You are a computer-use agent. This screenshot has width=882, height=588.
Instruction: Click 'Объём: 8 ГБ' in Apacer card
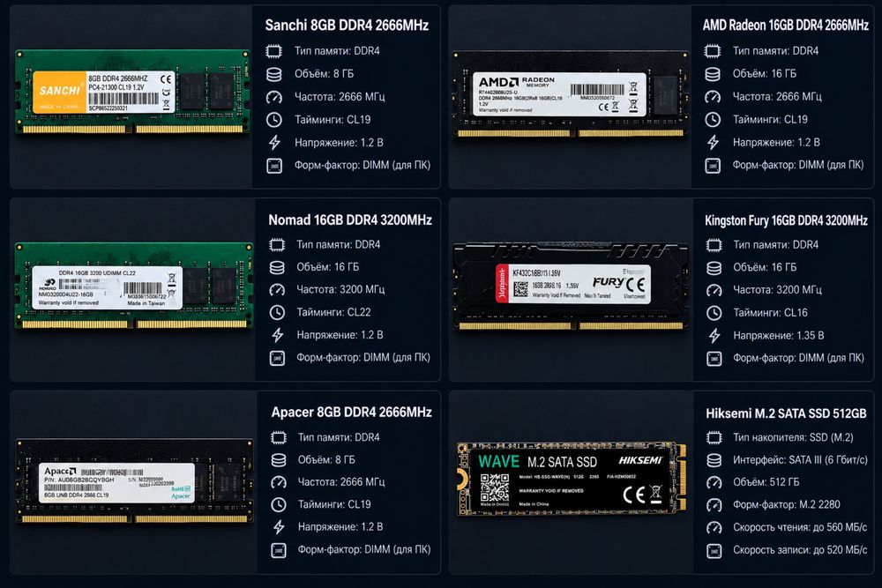point(326,460)
